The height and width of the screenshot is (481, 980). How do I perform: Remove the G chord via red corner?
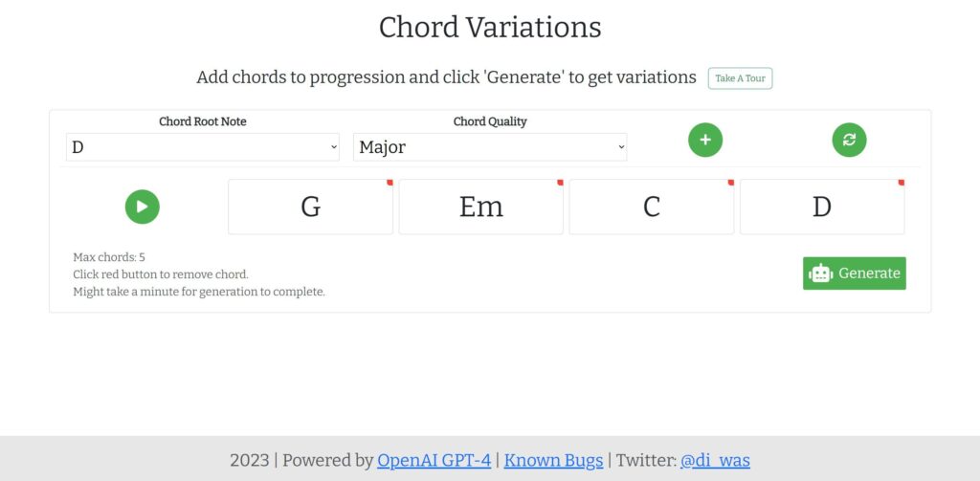(390, 182)
